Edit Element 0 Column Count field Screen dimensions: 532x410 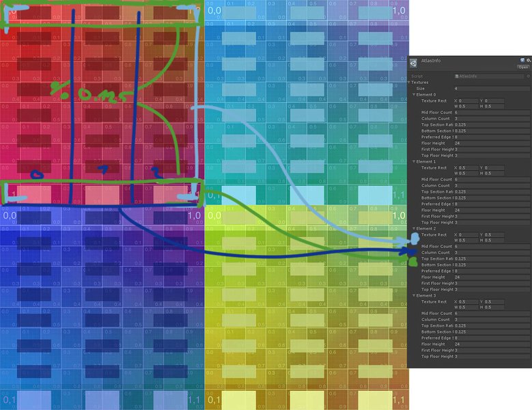[492, 118]
